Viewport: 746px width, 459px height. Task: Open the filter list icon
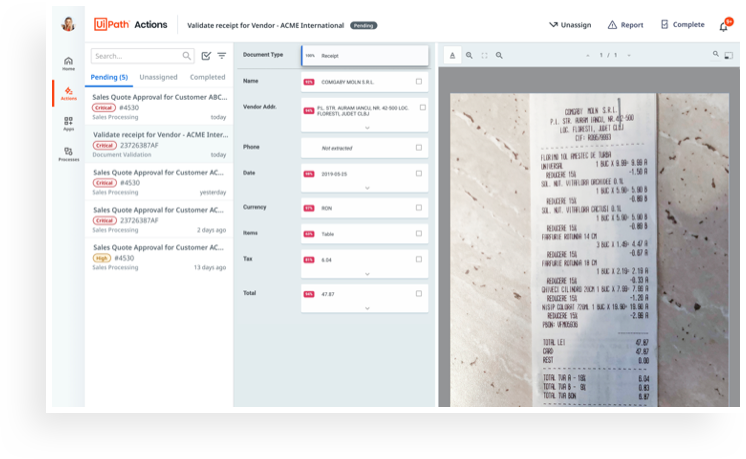coord(222,56)
